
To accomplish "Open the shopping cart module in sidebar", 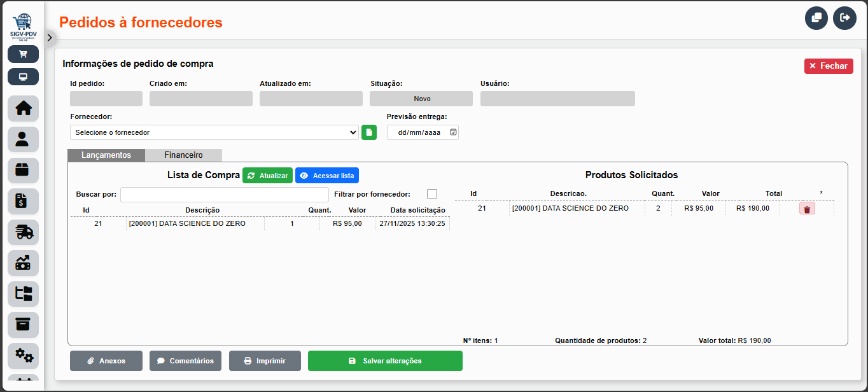I will [x=23, y=54].
